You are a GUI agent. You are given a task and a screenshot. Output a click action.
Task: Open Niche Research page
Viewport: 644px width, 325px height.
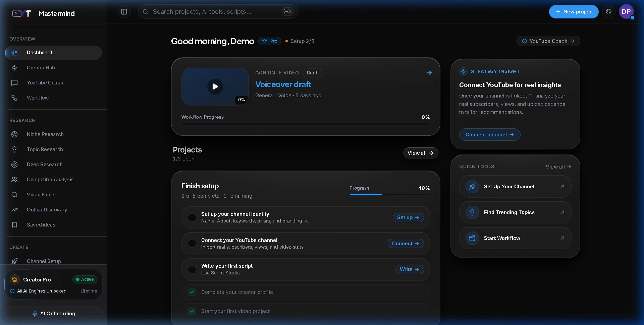pos(54,134)
